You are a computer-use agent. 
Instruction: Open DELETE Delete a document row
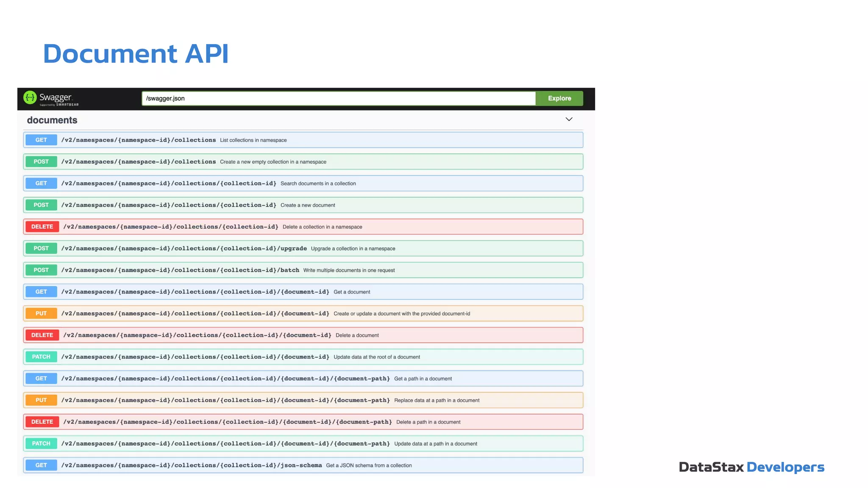pyautogui.click(x=303, y=335)
